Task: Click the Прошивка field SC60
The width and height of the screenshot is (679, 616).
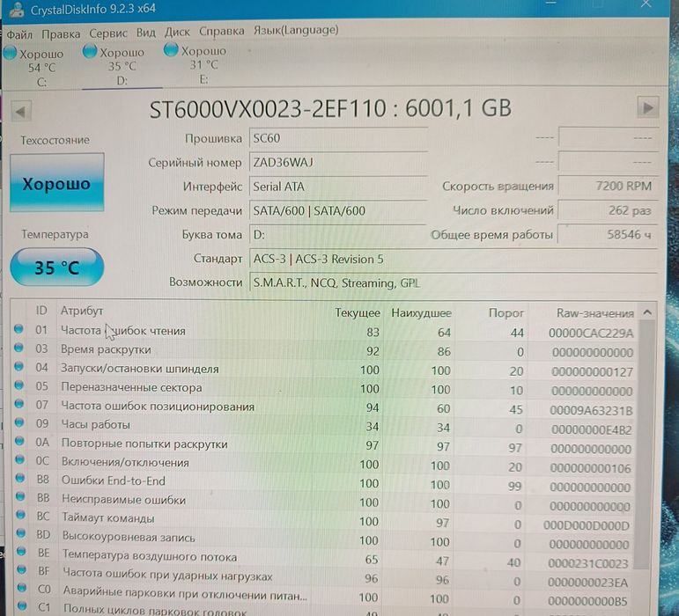Action: coord(338,138)
